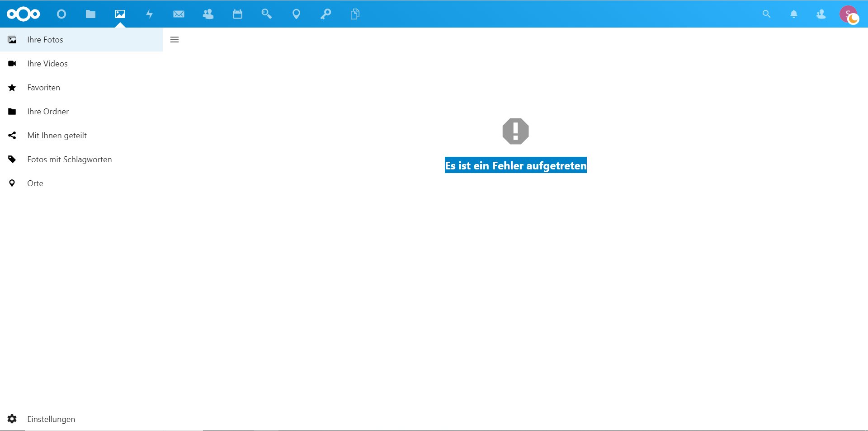Open the hamburger navigation menu
The height and width of the screenshot is (431, 868).
click(x=175, y=40)
